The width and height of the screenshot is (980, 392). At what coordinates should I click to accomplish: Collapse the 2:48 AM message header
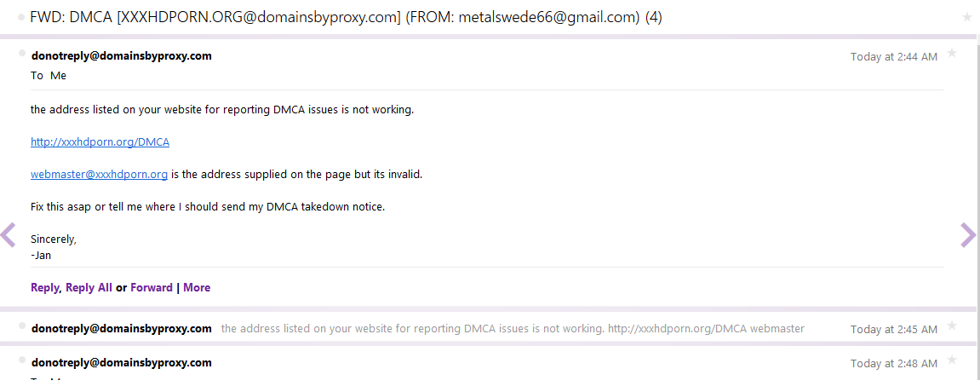(x=511, y=363)
